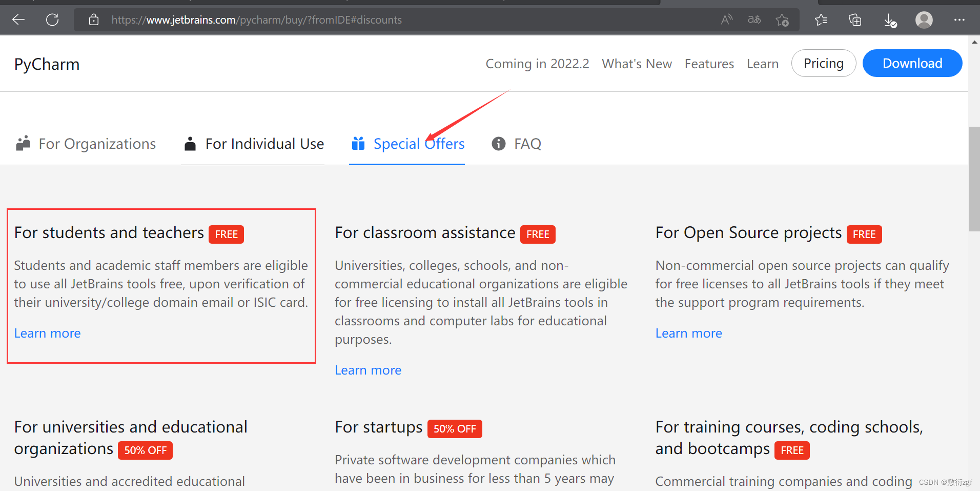Click the organizations people icon

23,143
